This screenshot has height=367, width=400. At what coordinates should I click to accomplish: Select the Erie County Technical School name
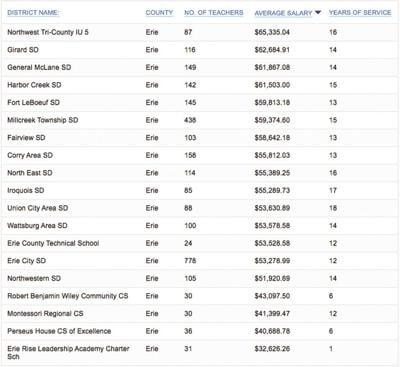(53, 243)
